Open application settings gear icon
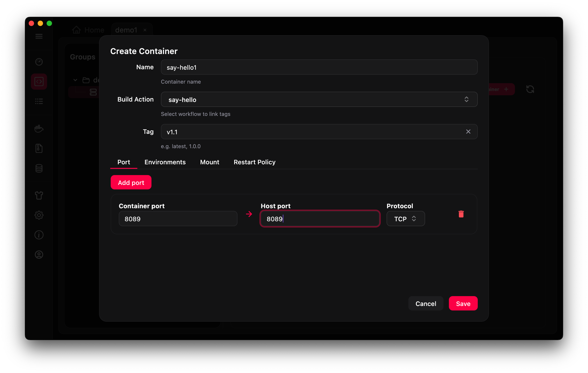 coord(39,215)
